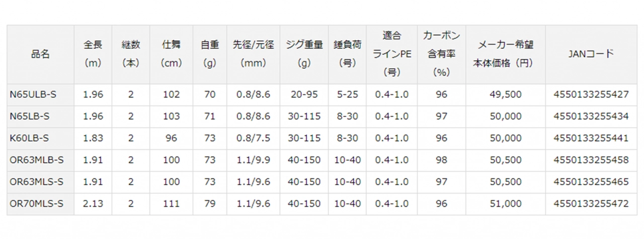Click the JANコード column header
Image resolution: width=644 pixels, height=239 pixels.
(x=591, y=54)
